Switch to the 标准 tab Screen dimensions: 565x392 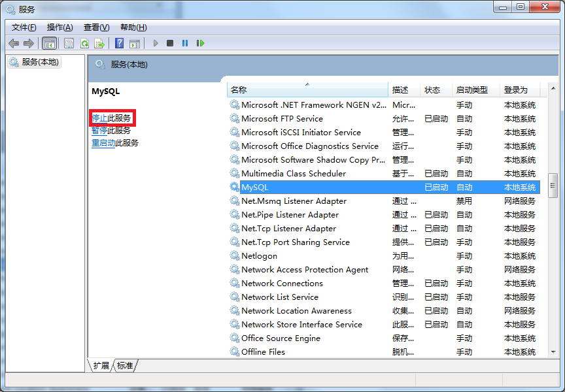pos(124,366)
